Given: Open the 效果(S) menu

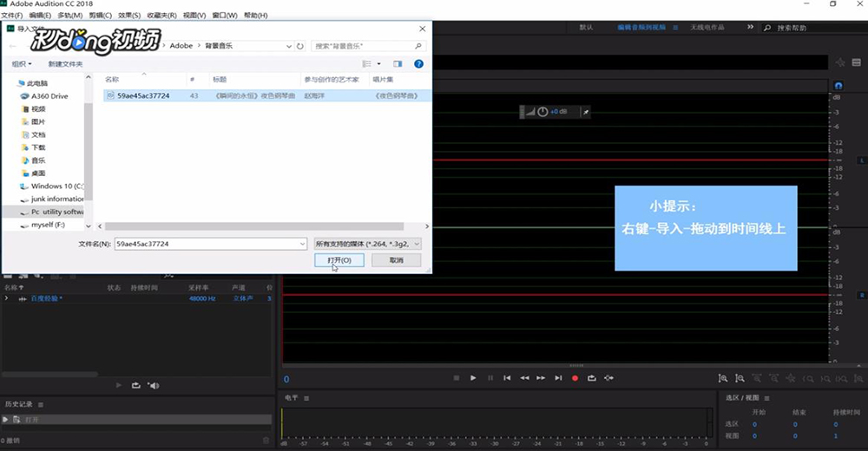Looking at the screenshot, I should [x=129, y=16].
